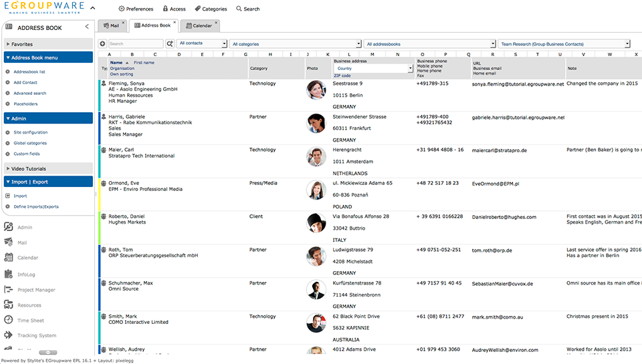
Task: Click the person type icon for Fleming, Sonya
Action: pos(104,83)
